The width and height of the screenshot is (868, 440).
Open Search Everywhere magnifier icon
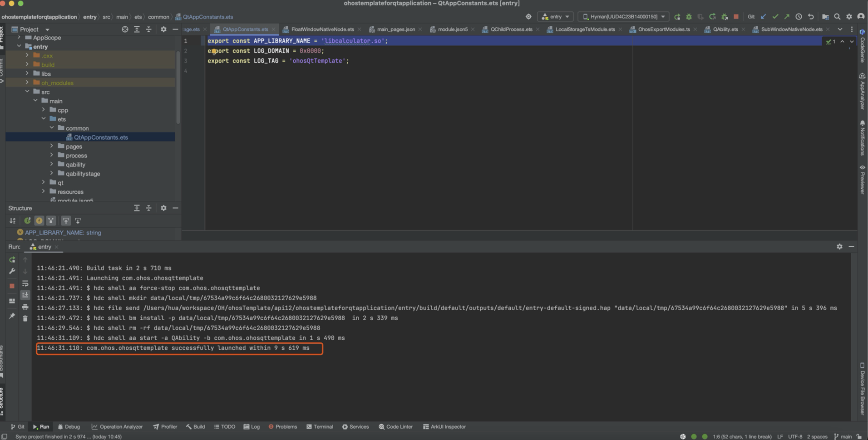pyautogui.click(x=837, y=16)
